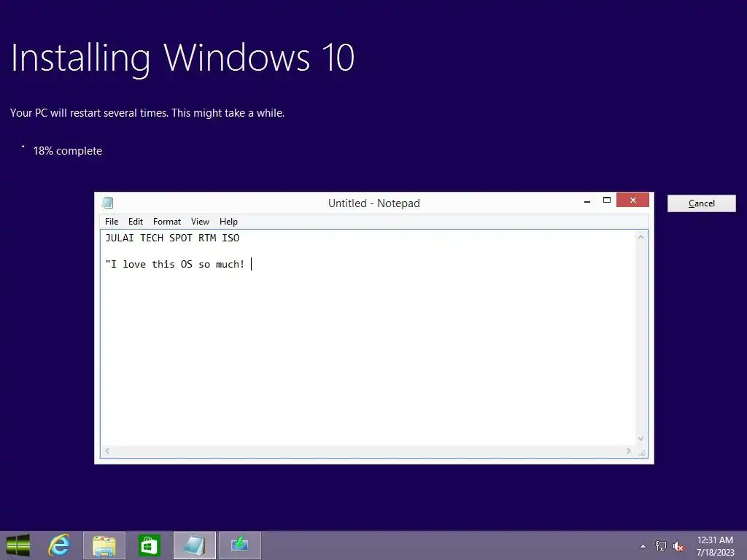
Task: Place cursor in 'JULAI TECH SPOT RTM ISO' line
Action: pyautogui.click(x=172, y=238)
